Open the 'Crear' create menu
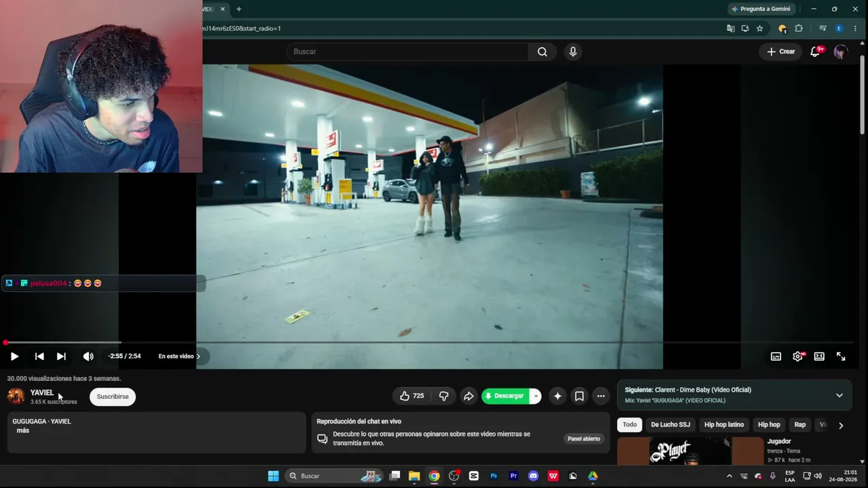Viewport: 868px width, 488px height. 781,52
